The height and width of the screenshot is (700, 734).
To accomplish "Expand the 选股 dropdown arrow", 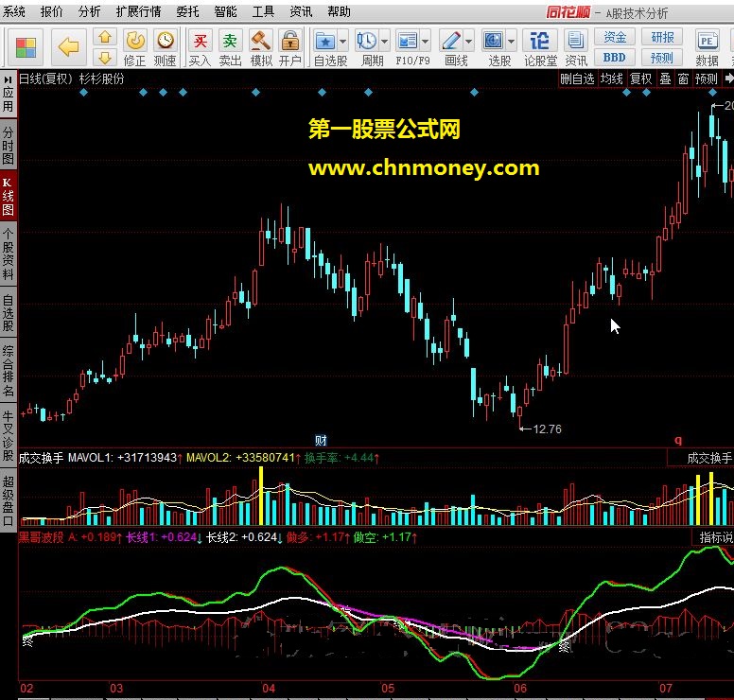I will pos(511,42).
